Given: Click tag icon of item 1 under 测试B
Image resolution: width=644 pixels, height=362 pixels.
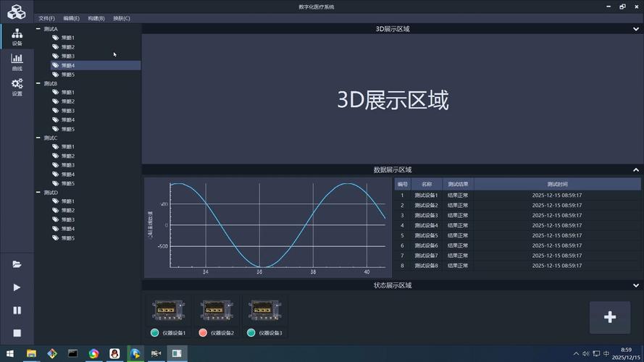Looking at the screenshot, I should coord(56,92).
